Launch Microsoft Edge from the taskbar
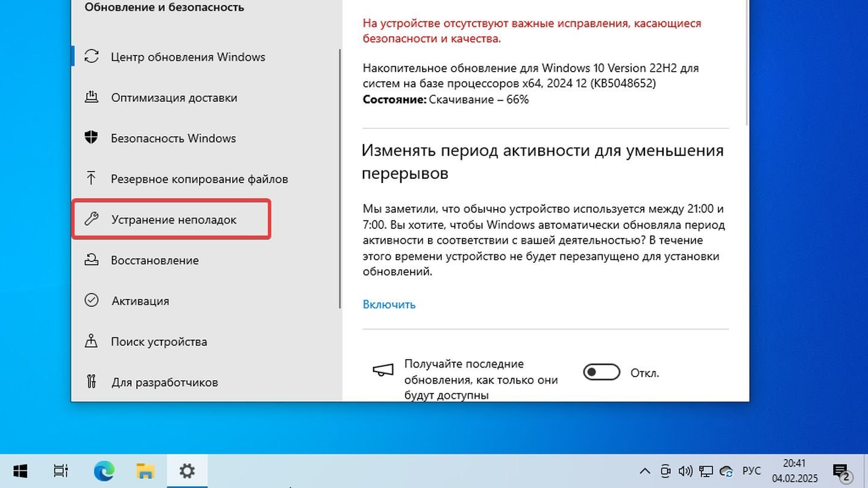Image resolution: width=868 pixels, height=488 pixels. tap(104, 471)
